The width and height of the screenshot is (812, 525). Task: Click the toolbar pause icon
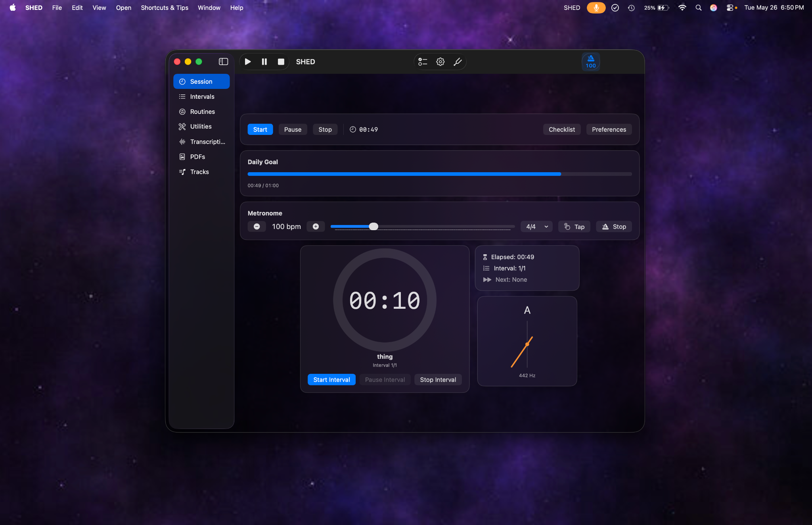click(264, 62)
